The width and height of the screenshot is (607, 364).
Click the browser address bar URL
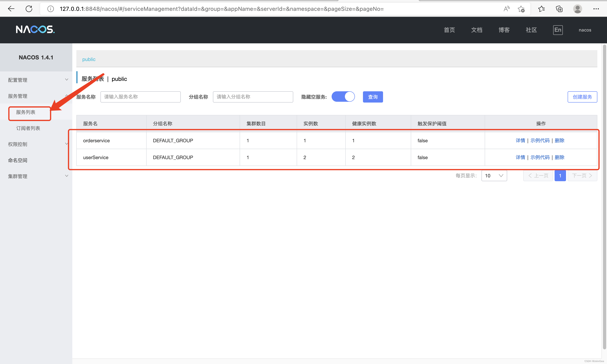coord(222,9)
